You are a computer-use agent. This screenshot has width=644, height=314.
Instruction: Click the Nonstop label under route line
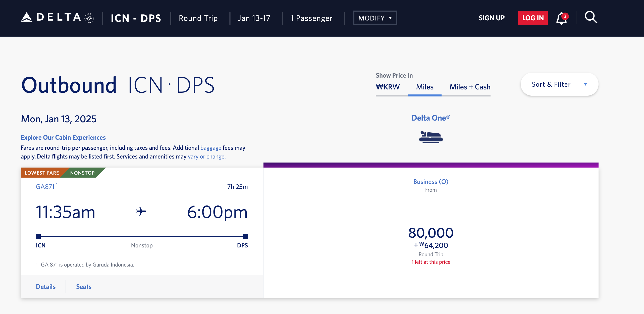(x=142, y=245)
